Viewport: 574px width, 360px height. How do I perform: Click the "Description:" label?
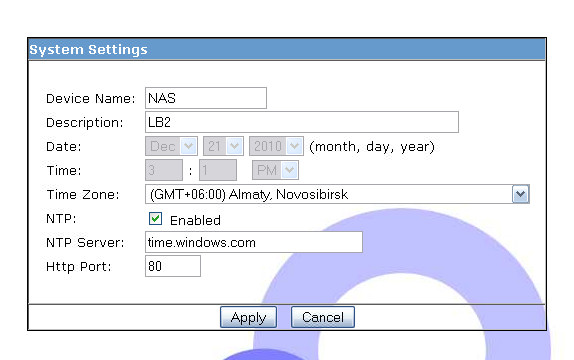[x=85, y=123]
